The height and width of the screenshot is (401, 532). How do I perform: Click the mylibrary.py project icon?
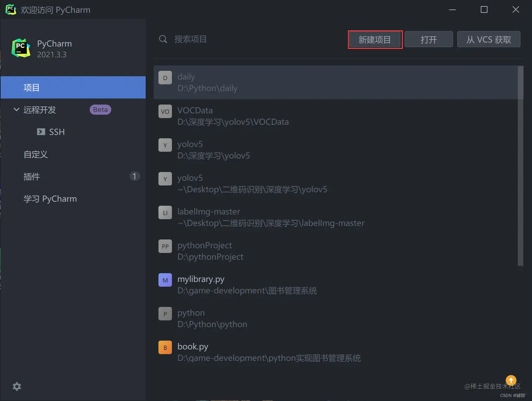[165, 280]
